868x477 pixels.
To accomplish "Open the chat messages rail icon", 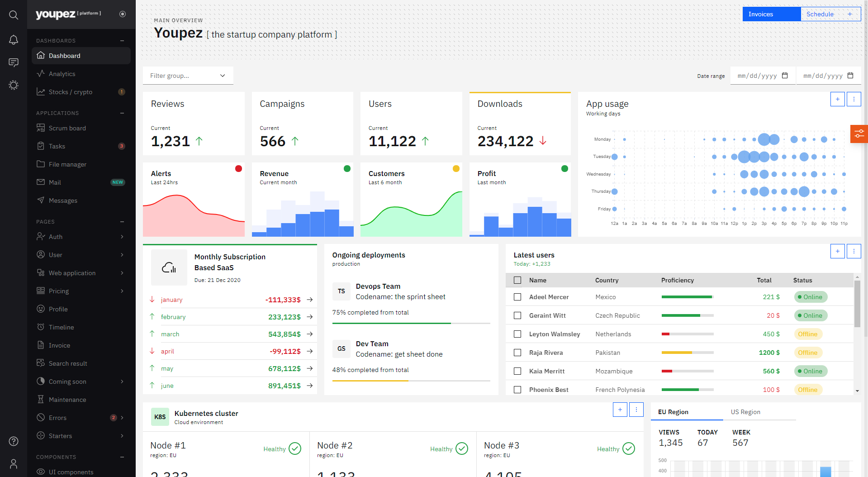I will tap(14, 62).
